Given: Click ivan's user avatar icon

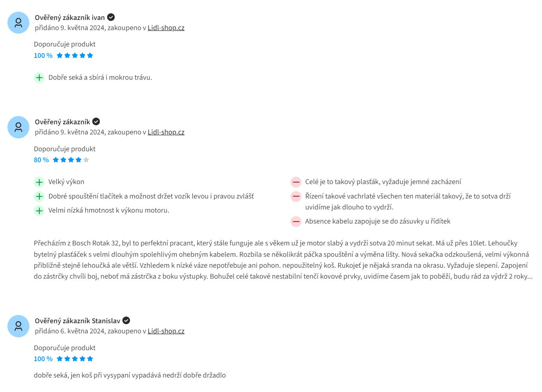Looking at the screenshot, I should pos(18,23).
